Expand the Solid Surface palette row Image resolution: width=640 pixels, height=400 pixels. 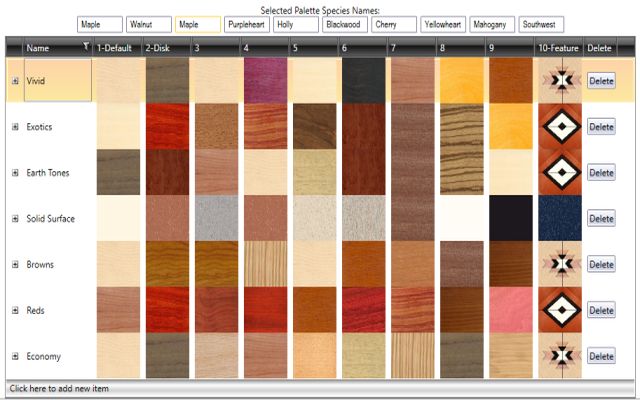15,219
